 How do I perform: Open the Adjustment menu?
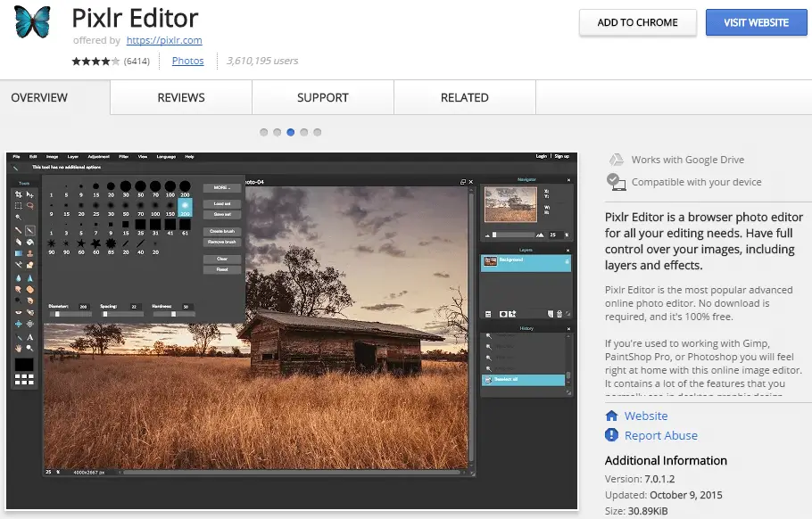tap(98, 156)
